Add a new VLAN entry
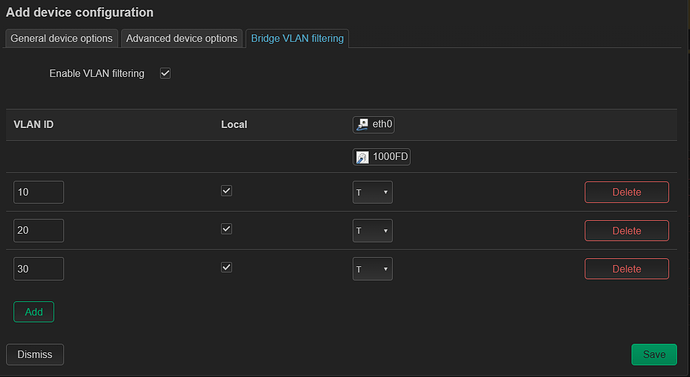Screen dimensions: 690x377 33,312
